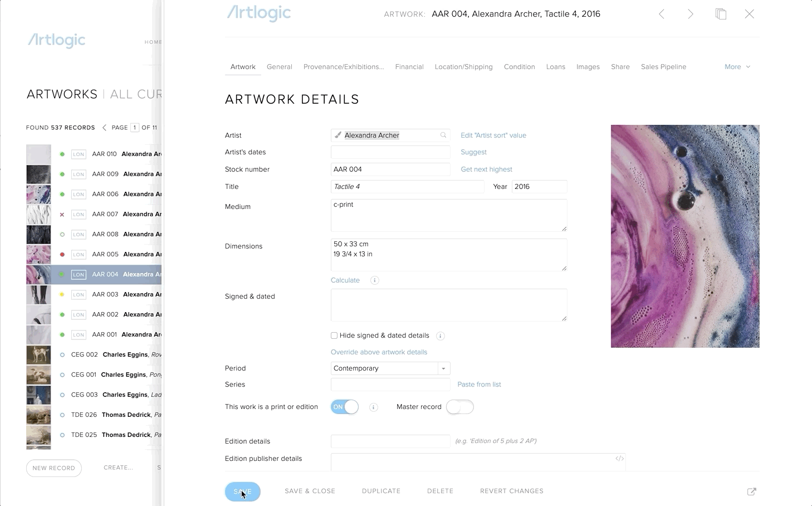The image size is (812, 506).
Task: Click red status dot for AAR 005
Action: [x=62, y=255]
